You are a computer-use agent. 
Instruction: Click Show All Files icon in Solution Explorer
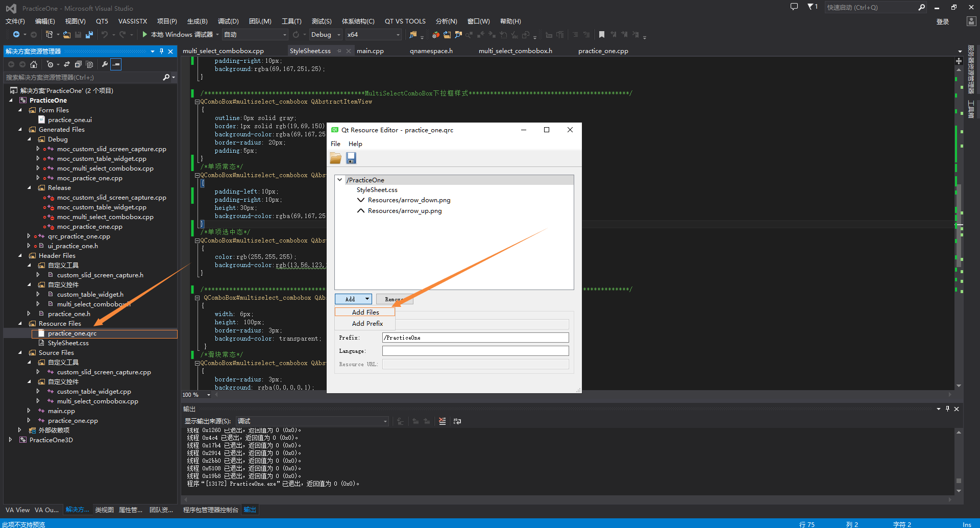click(x=90, y=64)
